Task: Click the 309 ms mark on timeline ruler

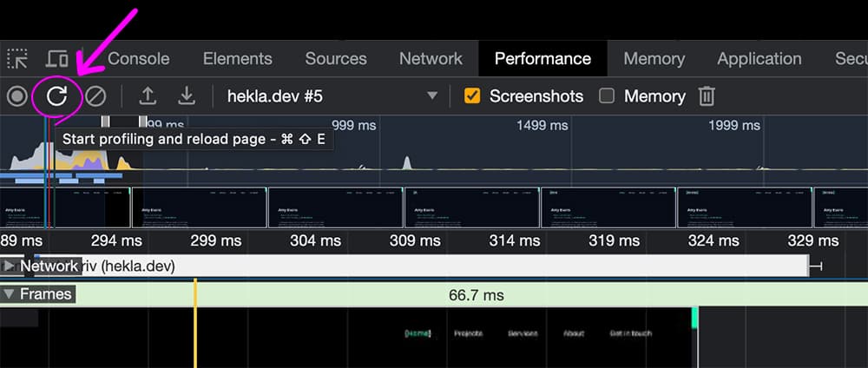Action: [x=415, y=240]
